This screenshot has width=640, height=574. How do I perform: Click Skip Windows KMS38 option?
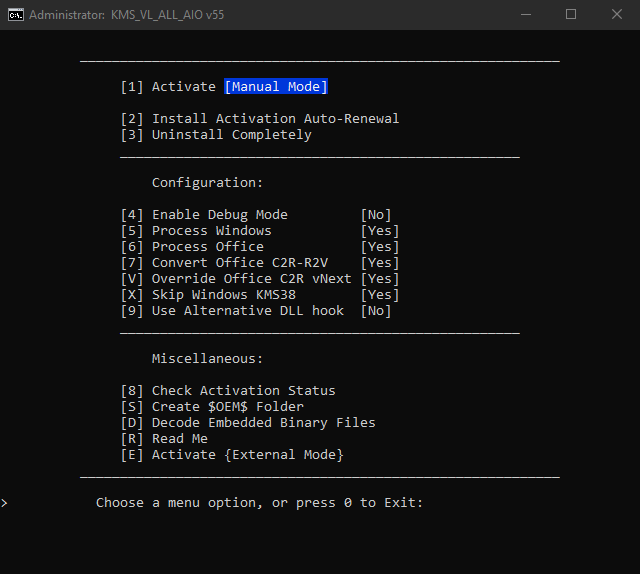coord(260,294)
